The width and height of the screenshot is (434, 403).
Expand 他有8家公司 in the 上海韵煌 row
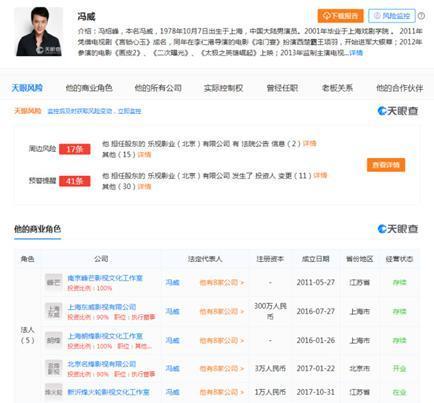(222, 340)
